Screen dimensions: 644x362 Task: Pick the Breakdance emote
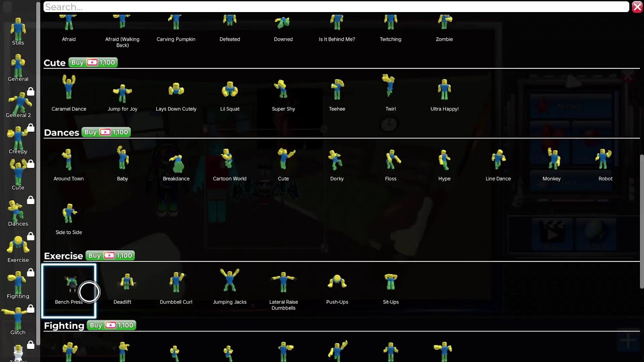176,163
